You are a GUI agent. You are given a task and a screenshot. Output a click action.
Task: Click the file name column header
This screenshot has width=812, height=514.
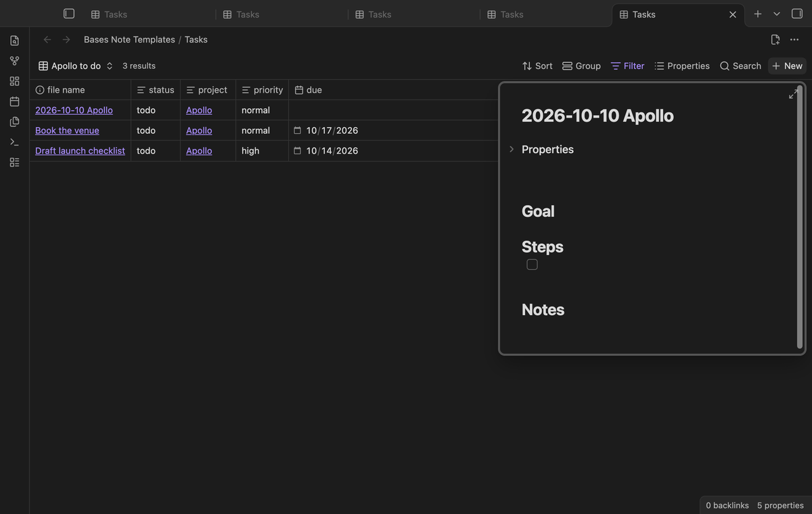(x=81, y=90)
